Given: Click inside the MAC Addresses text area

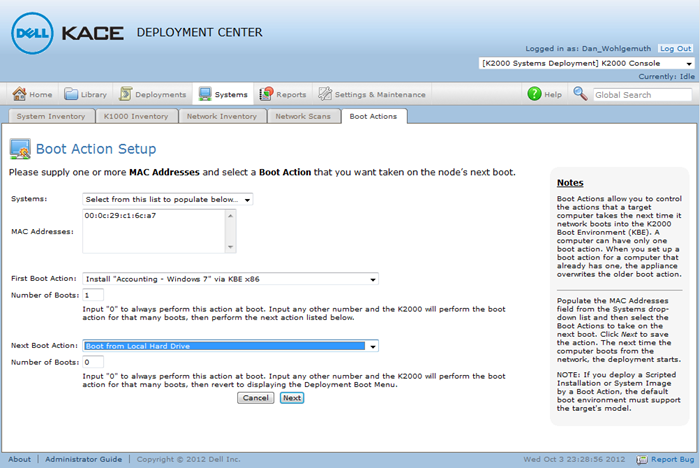Looking at the screenshot, I should (x=154, y=231).
